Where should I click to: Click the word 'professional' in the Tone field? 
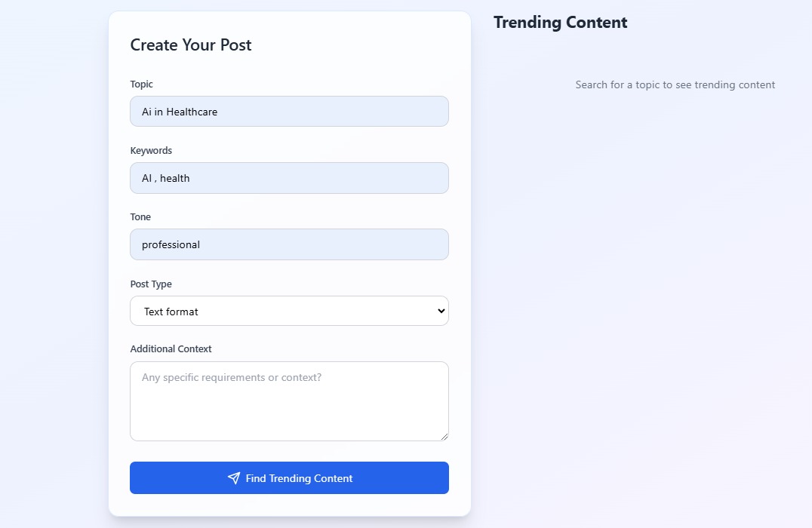171,245
